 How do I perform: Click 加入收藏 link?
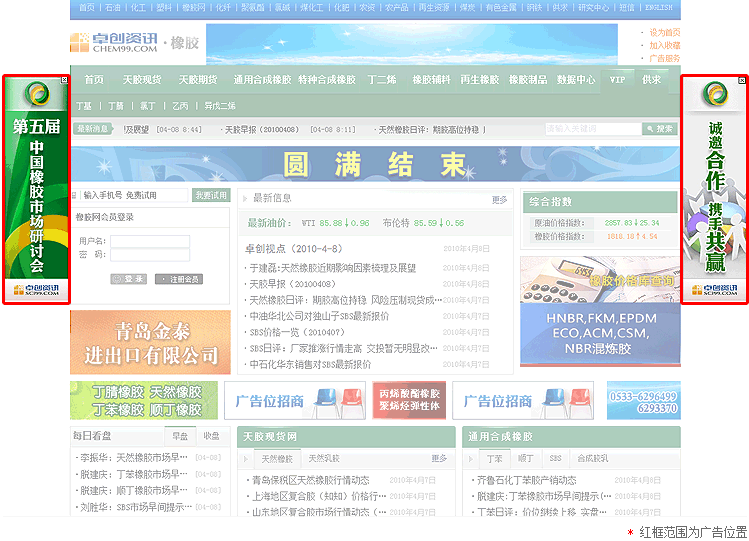(x=664, y=45)
